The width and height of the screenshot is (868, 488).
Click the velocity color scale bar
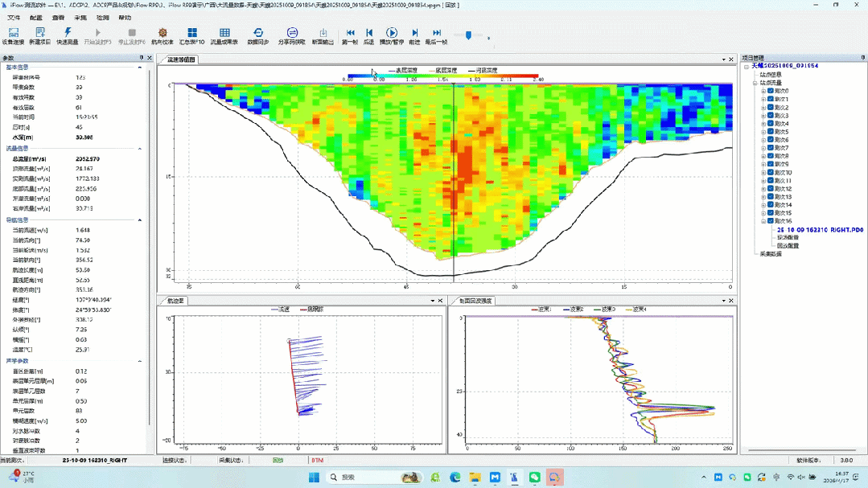[x=443, y=76]
